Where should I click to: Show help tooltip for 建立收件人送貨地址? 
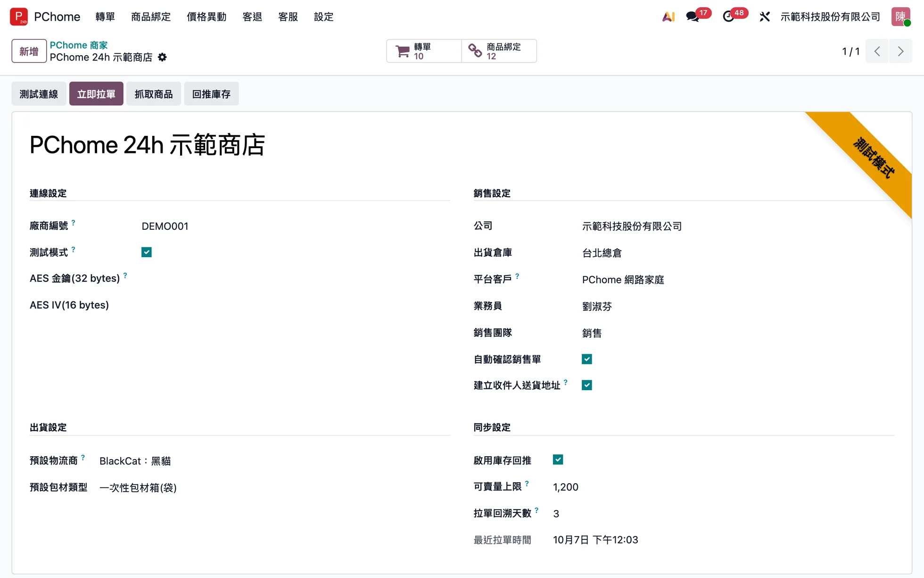click(x=566, y=382)
